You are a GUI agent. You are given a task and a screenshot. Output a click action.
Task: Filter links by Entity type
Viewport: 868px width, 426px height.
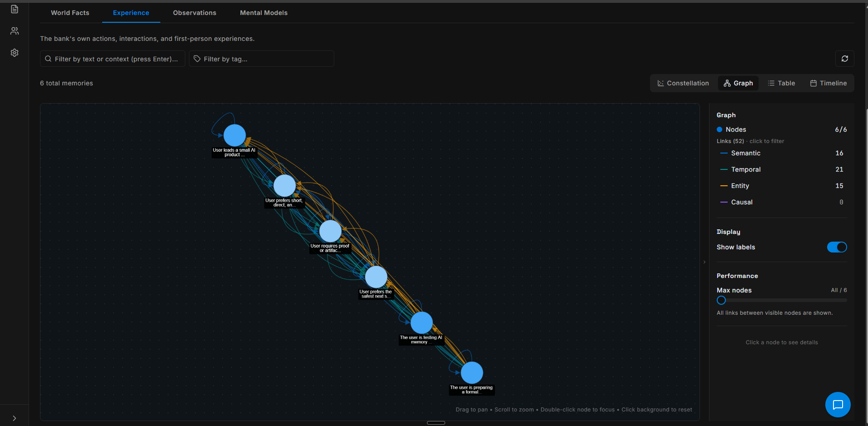tap(782, 186)
